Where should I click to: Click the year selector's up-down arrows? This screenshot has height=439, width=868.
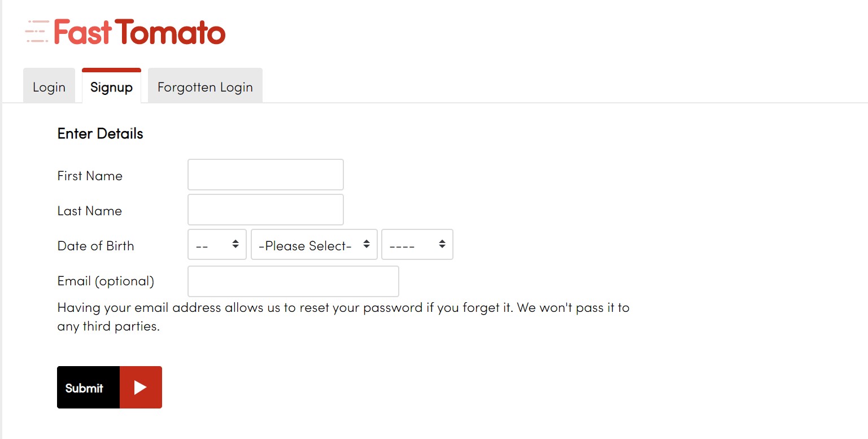[x=442, y=245]
